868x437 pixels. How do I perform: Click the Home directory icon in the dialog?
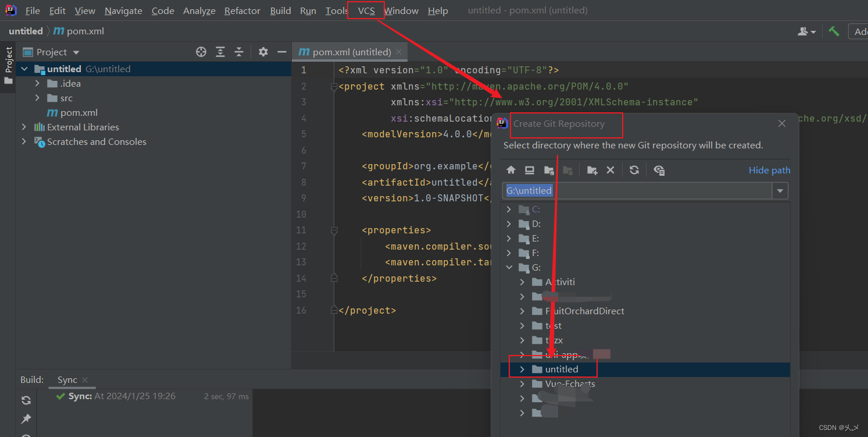(x=510, y=170)
